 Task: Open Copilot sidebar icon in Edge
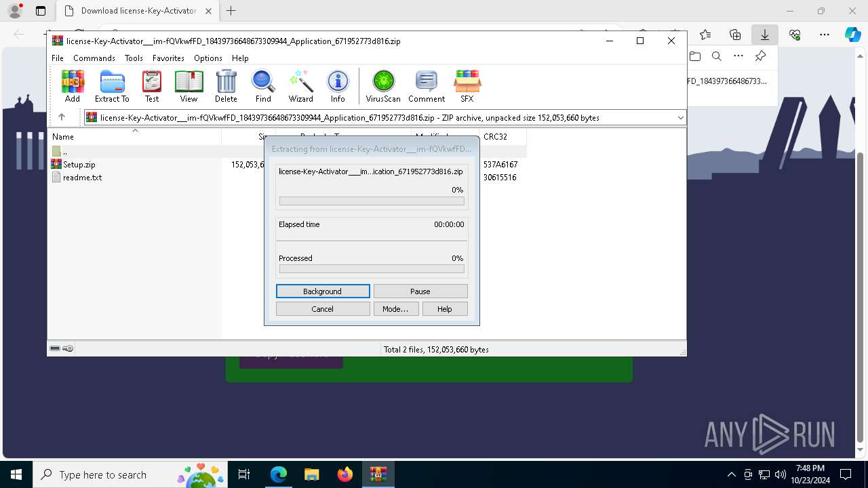(852, 35)
